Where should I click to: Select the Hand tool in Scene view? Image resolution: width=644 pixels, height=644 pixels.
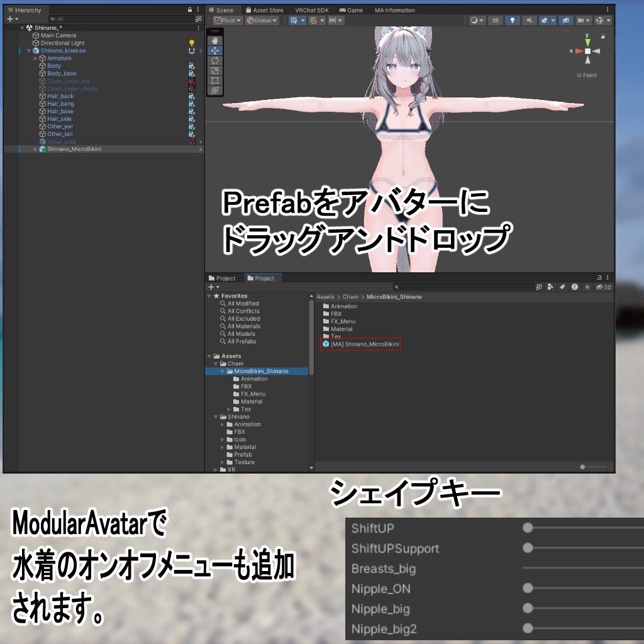coord(214,40)
